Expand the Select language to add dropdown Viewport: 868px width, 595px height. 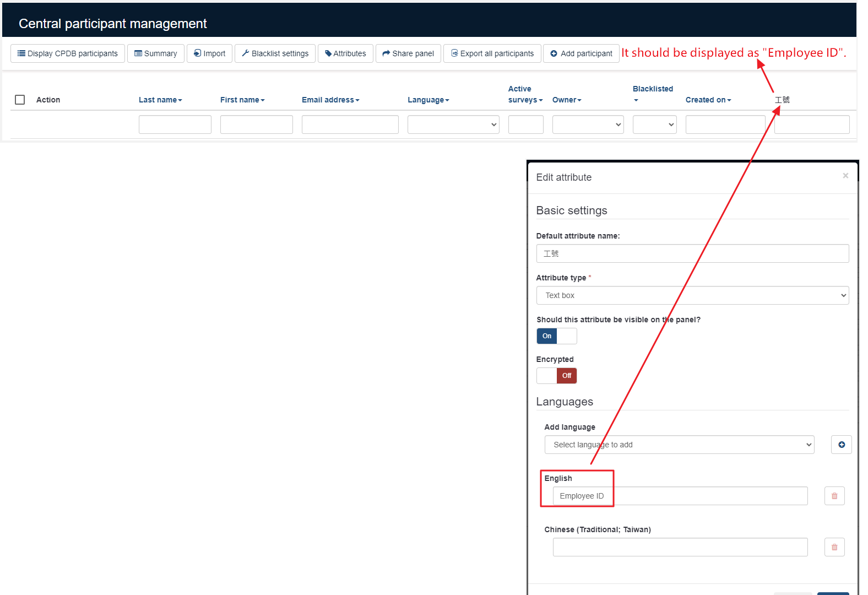click(679, 445)
